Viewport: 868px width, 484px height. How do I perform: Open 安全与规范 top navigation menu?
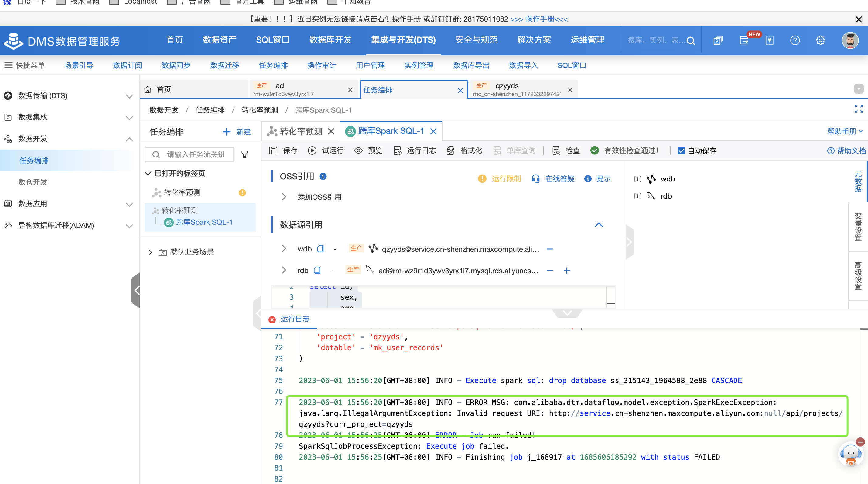[x=476, y=40]
